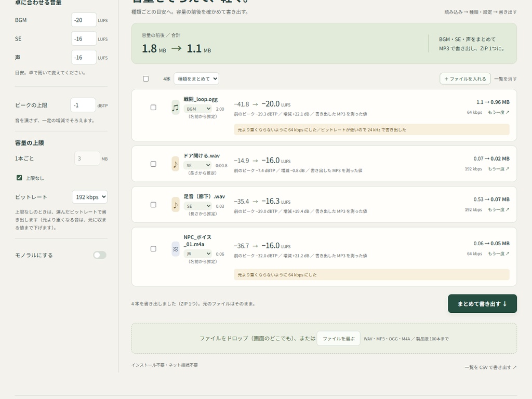
Task: Click 一覧を CSV で書き出す link
Action: tap(490, 367)
